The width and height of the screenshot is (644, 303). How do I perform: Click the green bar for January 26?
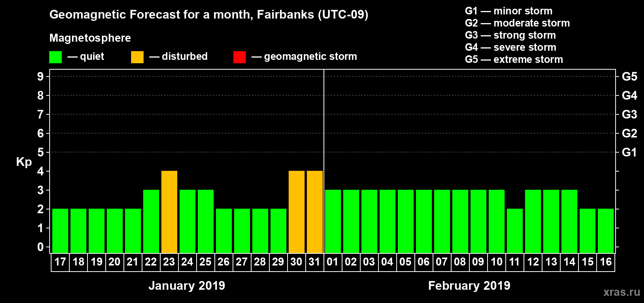pos(224,231)
